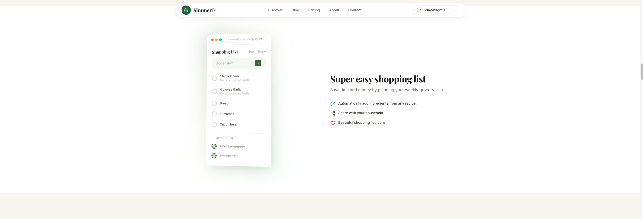Viewport: 644px width, 219px height.
Task: Click the Simmerfy pot logo icon
Action: coord(186,10)
